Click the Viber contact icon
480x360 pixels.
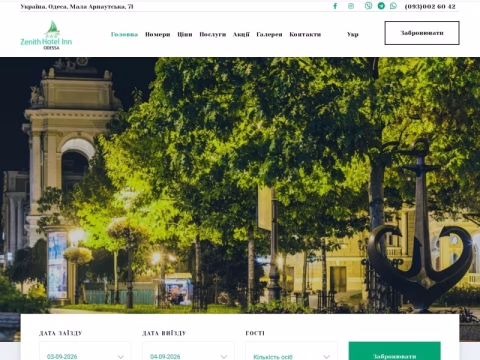click(x=368, y=6)
